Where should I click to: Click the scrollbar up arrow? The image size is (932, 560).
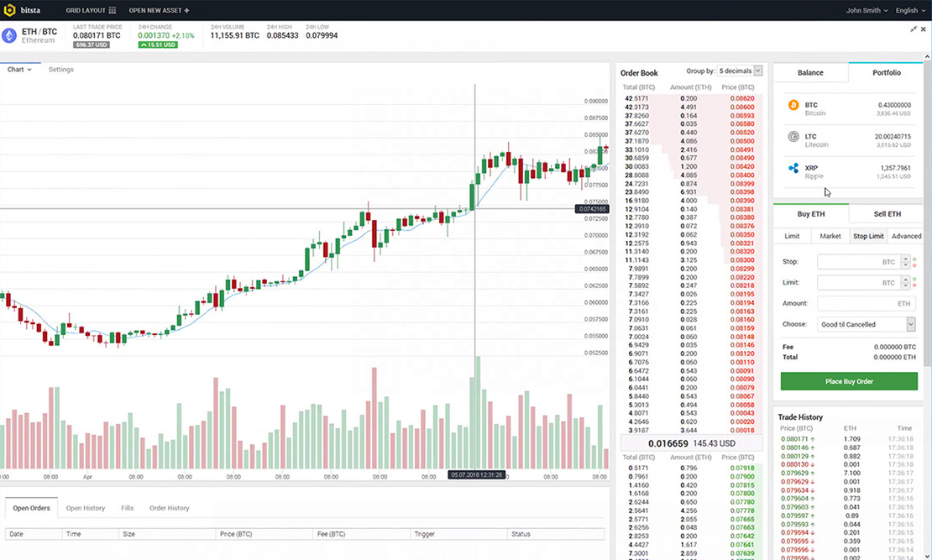927,56
